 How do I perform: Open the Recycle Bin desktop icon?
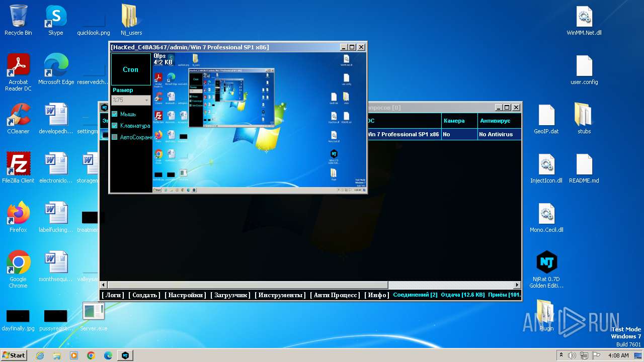18,20
